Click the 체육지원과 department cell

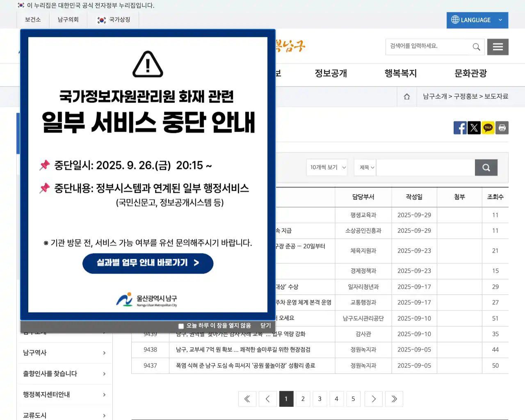click(x=363, y=251)
